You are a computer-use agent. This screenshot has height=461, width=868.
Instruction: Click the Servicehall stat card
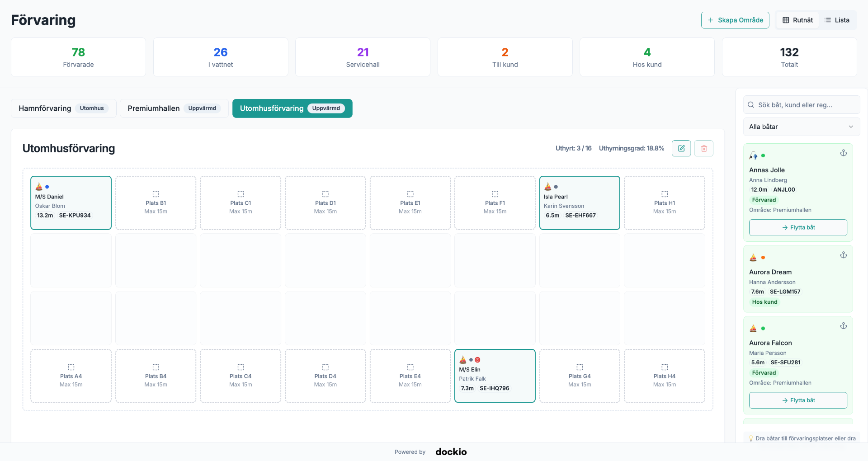(363, 57)
